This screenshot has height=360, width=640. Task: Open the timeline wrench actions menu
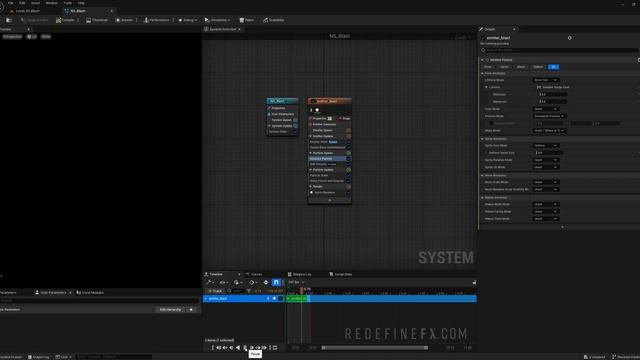(x=210, y=282)
